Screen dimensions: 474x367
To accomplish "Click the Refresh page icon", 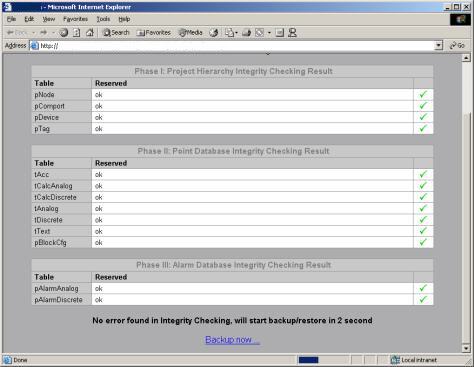I will click(77, 33).
